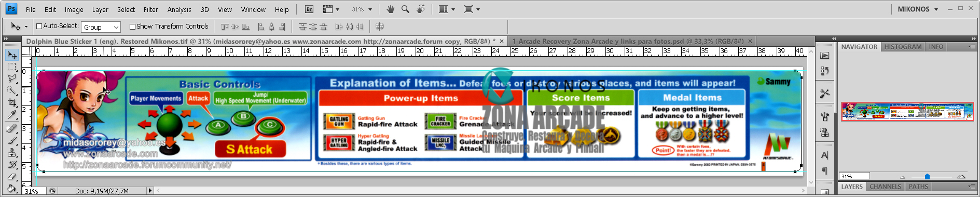Click the Navigator zoom in large mountains button
Screen dimensions: 980x197
point(961,177)
